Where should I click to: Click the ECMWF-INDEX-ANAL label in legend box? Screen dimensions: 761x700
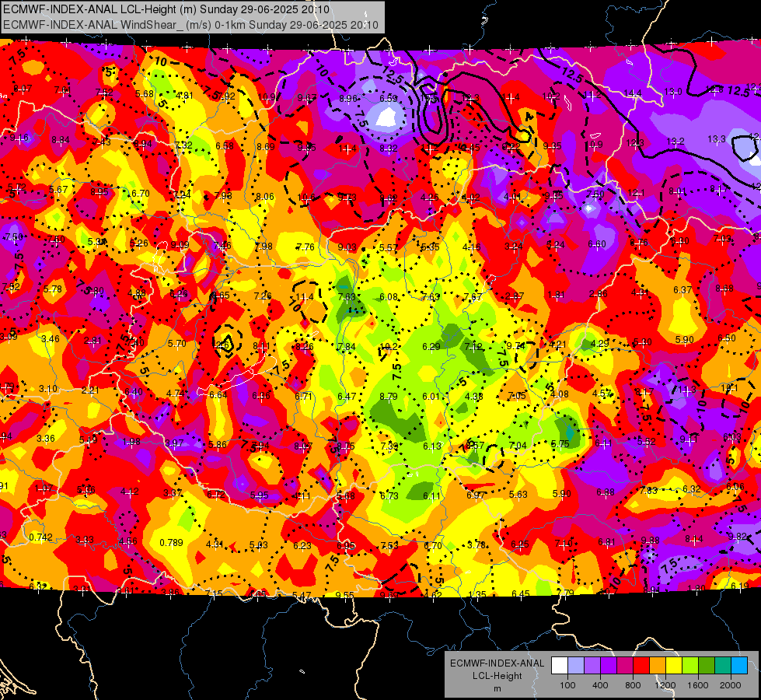[497, 663]
